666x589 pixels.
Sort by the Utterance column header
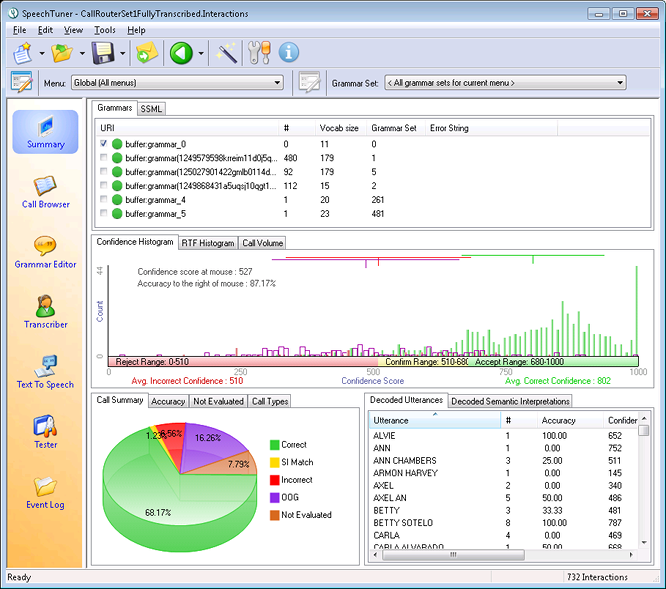click(435, 420)
